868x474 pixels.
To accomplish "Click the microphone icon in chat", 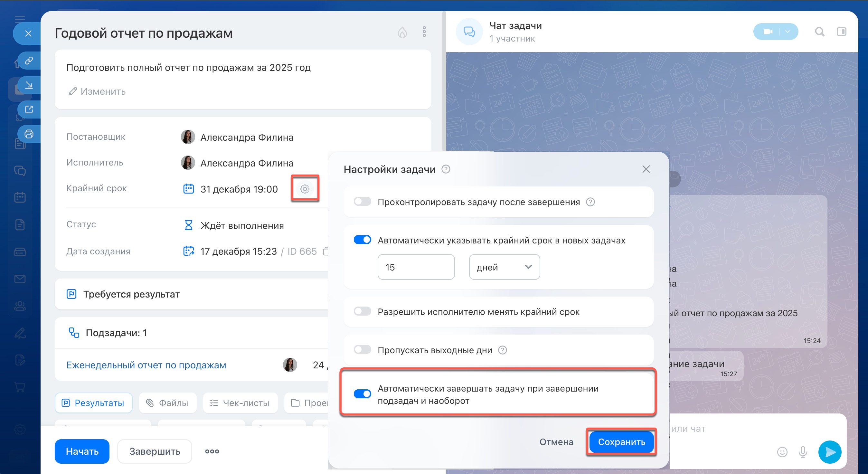I will click(803, 452).
